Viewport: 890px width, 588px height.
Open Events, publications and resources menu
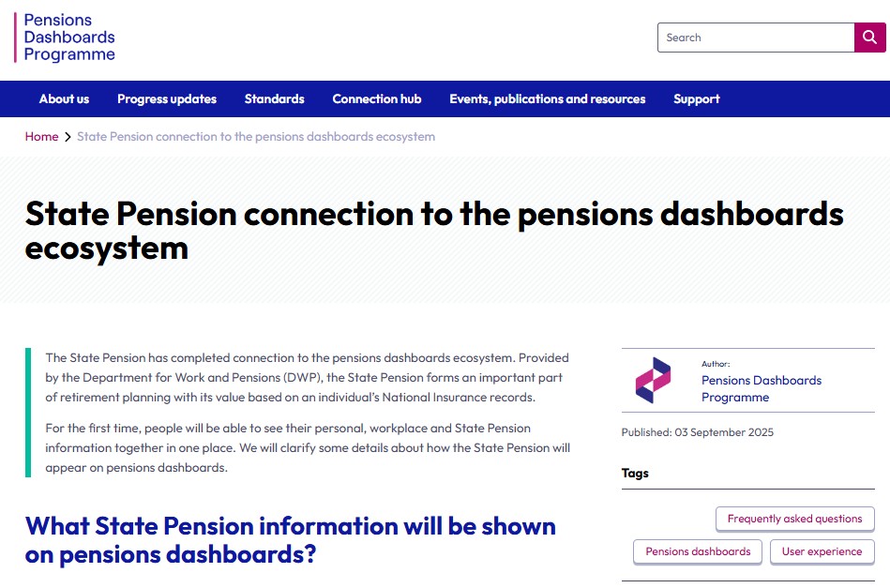click(x=547, y=98)
